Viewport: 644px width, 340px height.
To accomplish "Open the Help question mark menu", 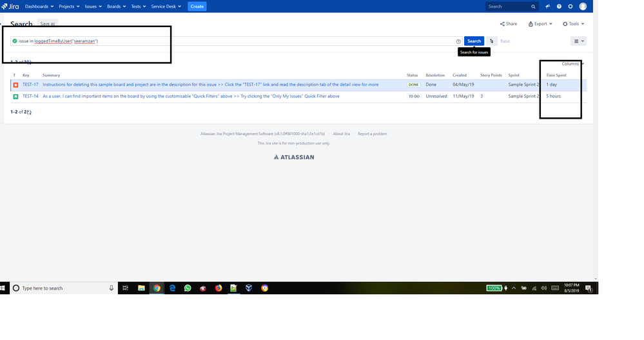I will point(559,6).
